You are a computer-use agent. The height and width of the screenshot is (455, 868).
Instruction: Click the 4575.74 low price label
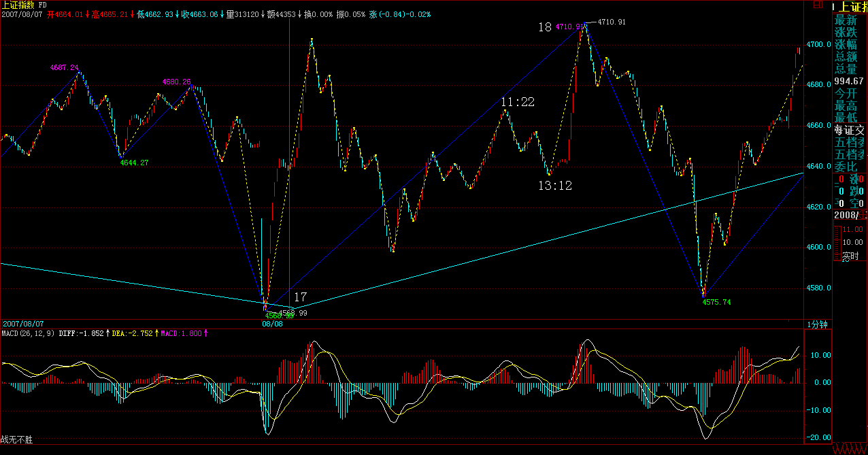[716, 303]
